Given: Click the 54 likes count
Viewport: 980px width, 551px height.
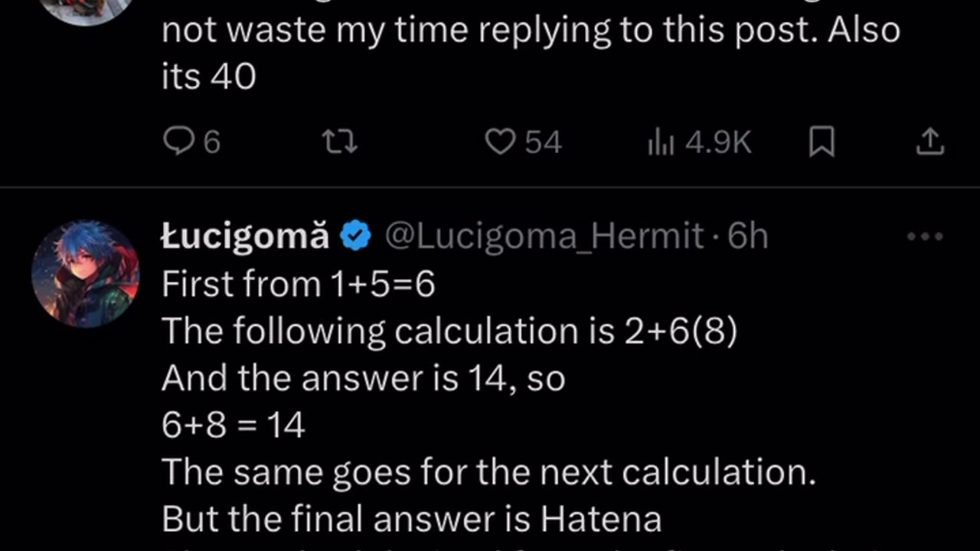Looking at the screenshot, I should point(543,142).
